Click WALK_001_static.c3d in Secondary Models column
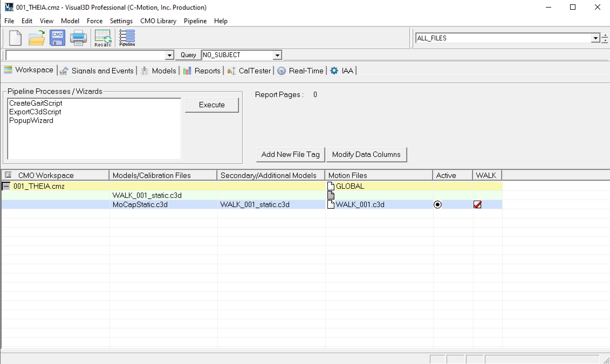 (255, 205)
